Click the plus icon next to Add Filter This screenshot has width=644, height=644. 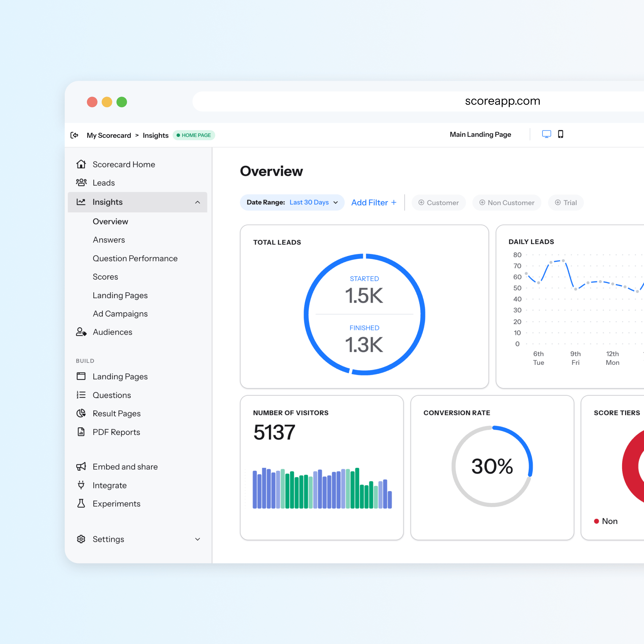click(394, 202)
